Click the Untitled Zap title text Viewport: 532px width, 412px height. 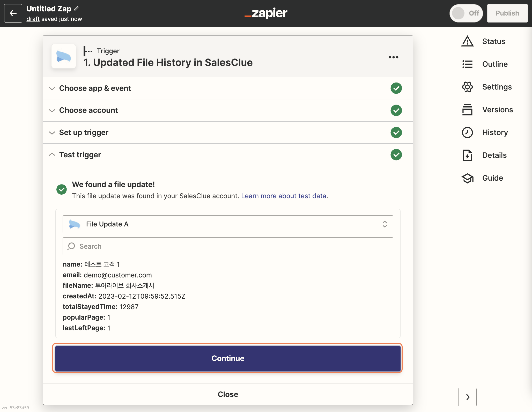tap(49, 9)
